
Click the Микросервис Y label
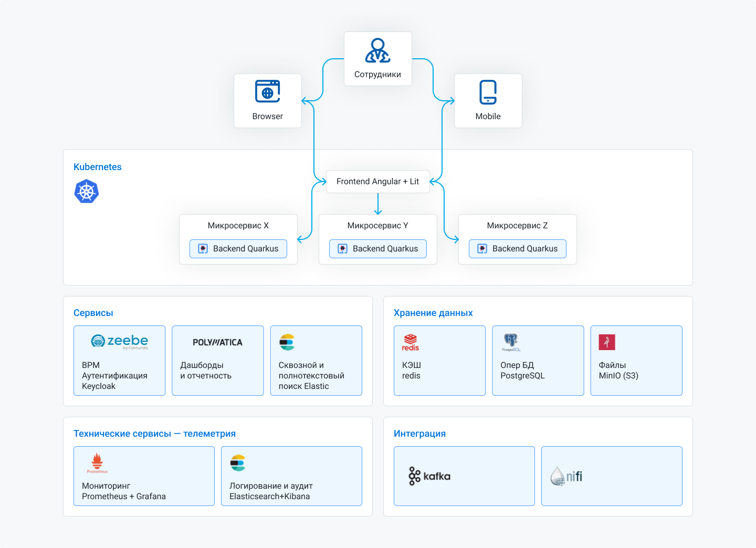click(378, 226)
